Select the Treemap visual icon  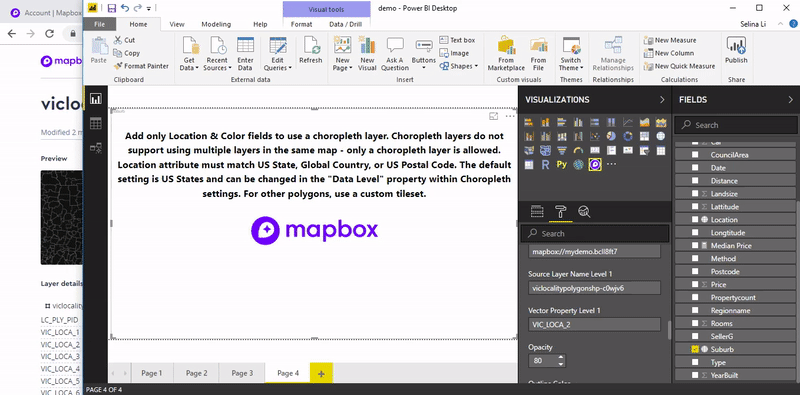644,136
